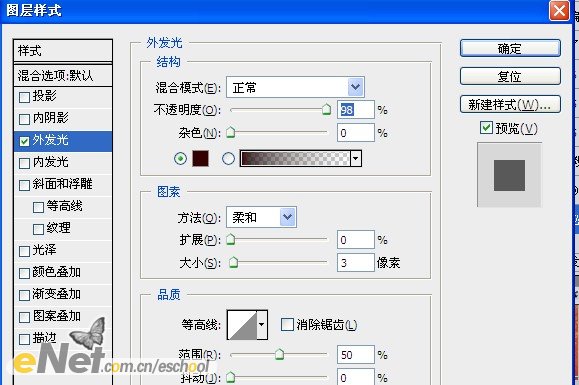Reset settings with the 复位 button
The width and height of the screenshot is (579, 385).
(x=510, y=76)
